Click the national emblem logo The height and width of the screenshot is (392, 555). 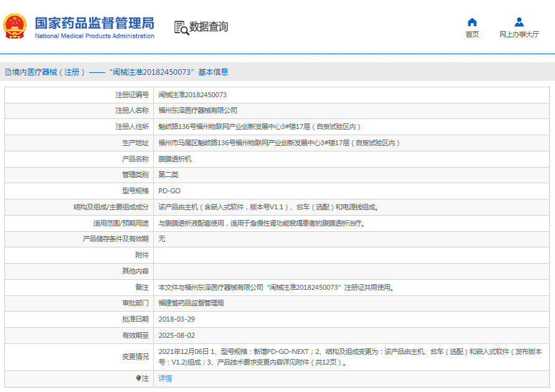[15, 27]
